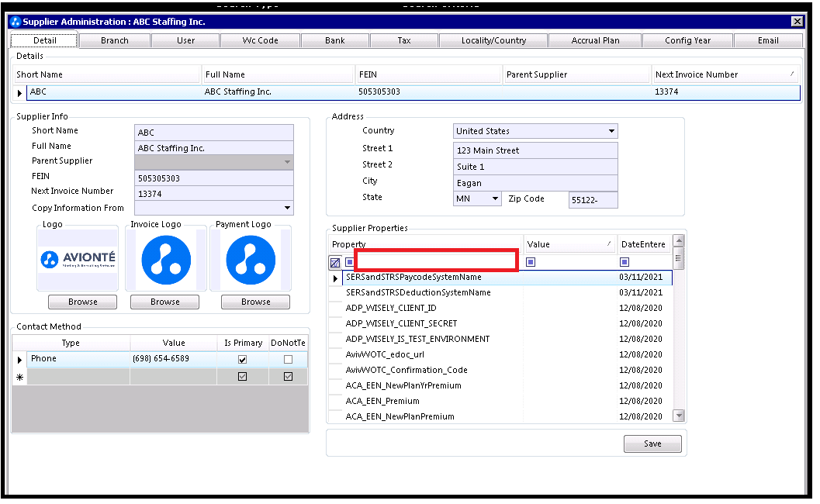Open the Bank tab
Viewport: 820px width, 504px height.
pyautogui.click(x=335, y=41)
